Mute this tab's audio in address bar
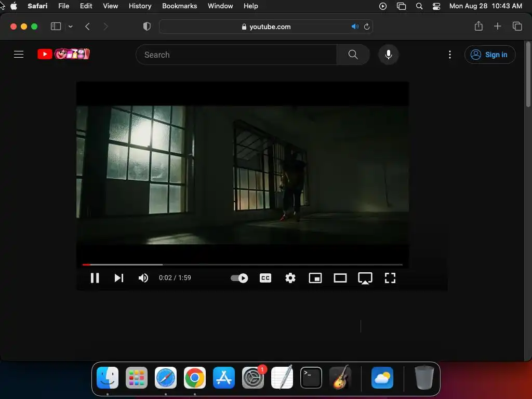532x399 pixels. 355,26
